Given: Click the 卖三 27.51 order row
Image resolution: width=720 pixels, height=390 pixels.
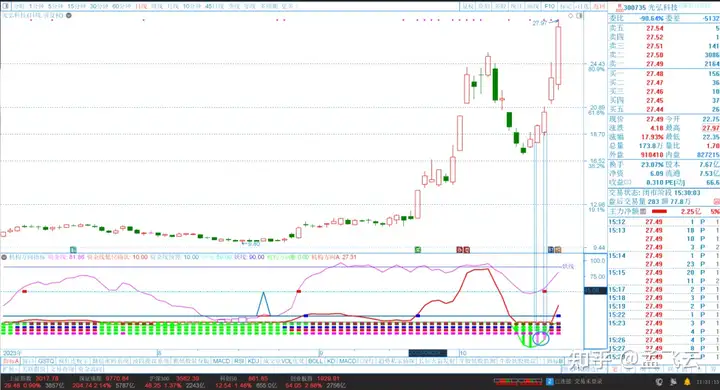Looking at the screenshot, I should (x=664, y=46).
